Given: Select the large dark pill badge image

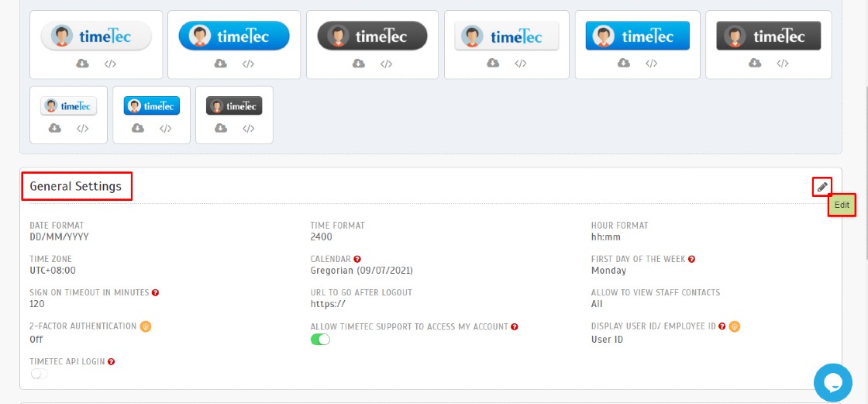Looking at the screenshot, I should coord(373,36).
